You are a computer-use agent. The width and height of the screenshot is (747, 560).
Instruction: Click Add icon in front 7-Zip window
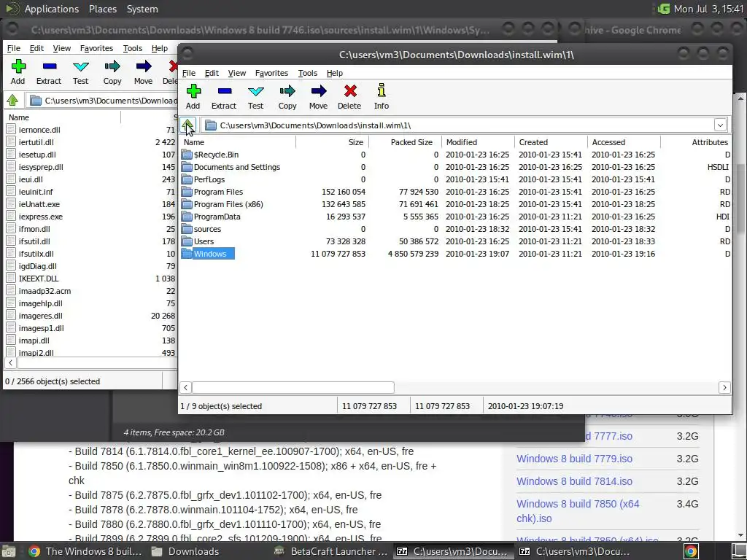[193, 91]
